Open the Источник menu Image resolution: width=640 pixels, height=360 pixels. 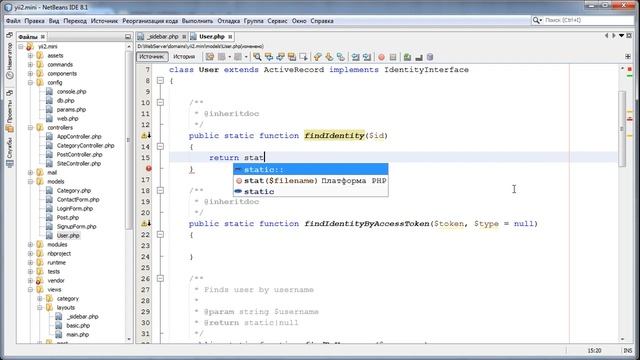click(104, 21)
